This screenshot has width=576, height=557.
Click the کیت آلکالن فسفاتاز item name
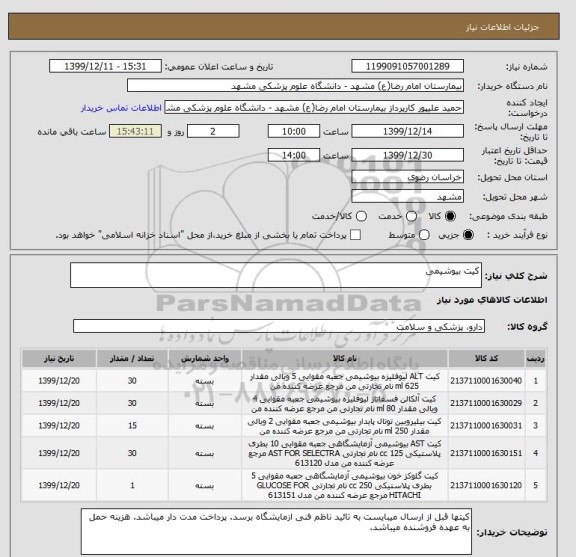point(345,404)
